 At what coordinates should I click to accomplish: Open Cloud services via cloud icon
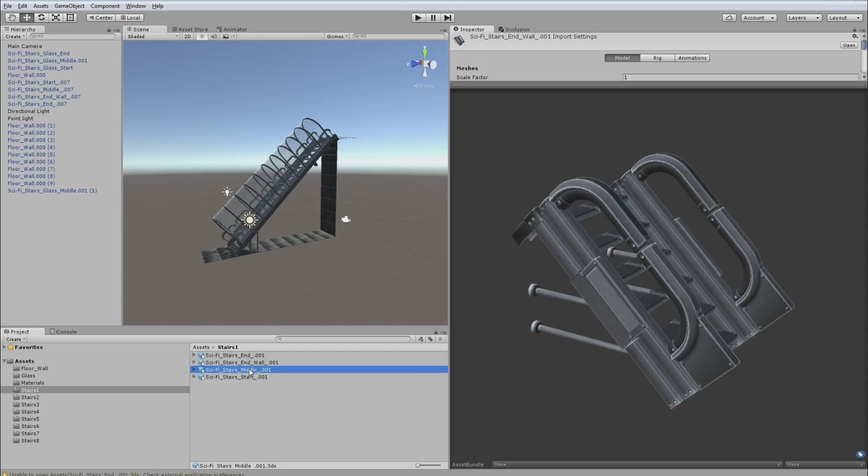tap(729, 17)
